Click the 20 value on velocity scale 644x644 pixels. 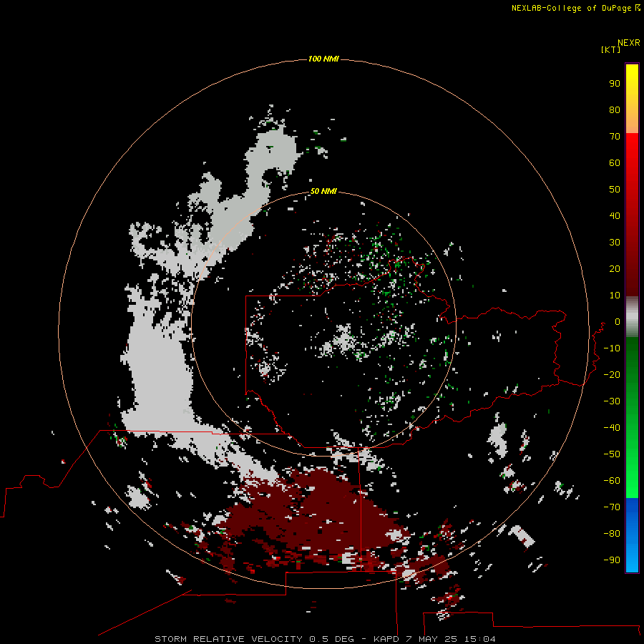tap(615, 268)
